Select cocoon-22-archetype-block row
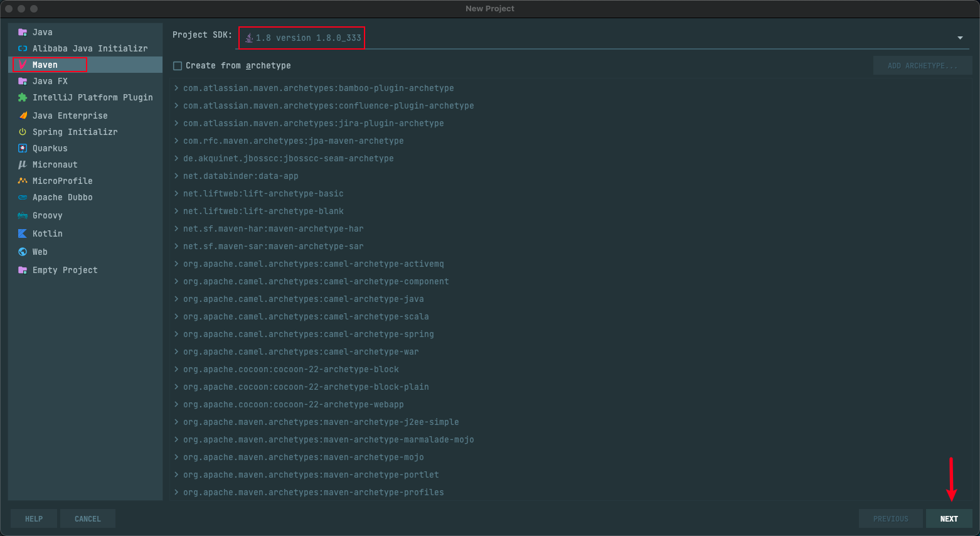 (571, 369)
